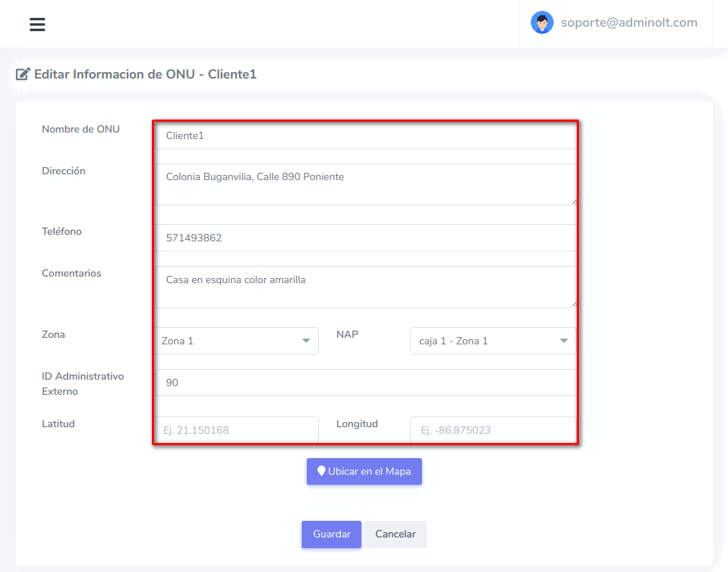Save changes with the Guardar button

pos(331,535)
